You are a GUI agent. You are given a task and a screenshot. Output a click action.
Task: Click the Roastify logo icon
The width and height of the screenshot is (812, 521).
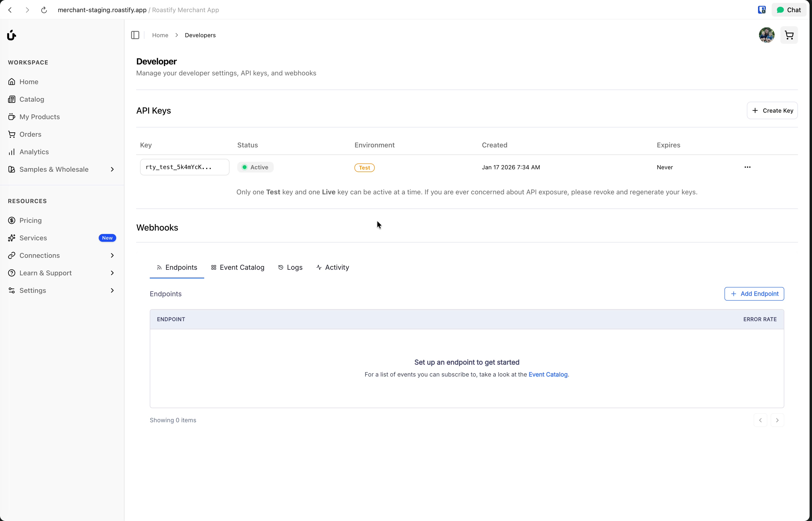(11, 35)
